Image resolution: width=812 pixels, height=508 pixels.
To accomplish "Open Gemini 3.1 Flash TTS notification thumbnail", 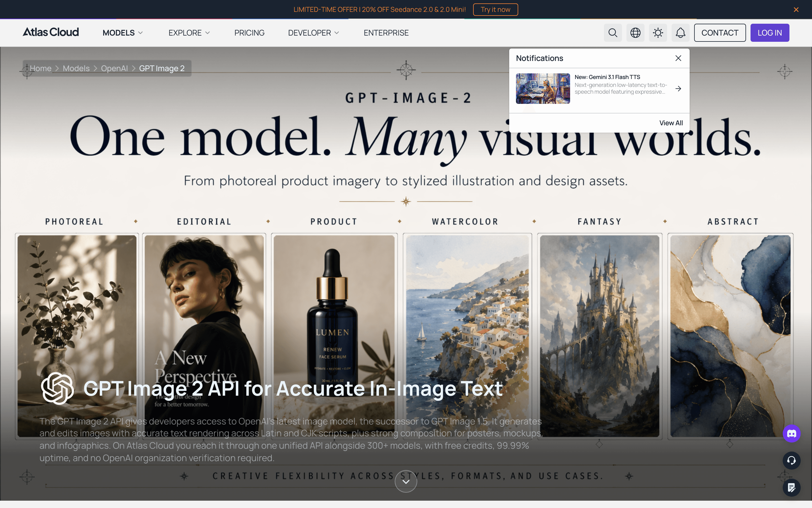I will pos(542,88).
